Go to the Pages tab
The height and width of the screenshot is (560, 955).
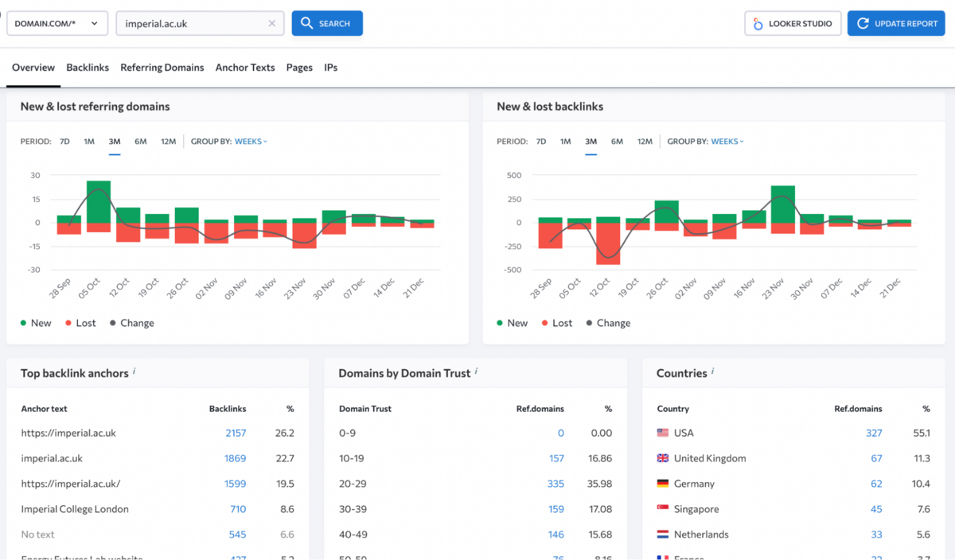(x=299, y=68)
